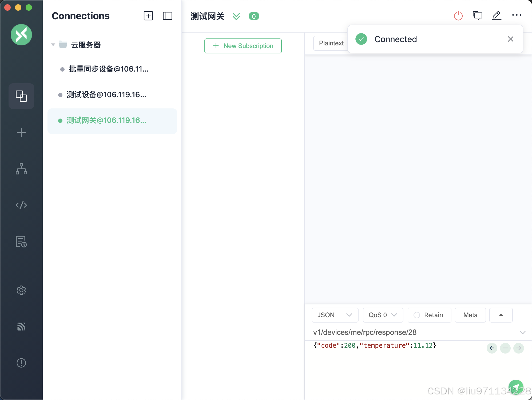Open Settings gear in sidebar
532x400 pixels.
(x=21, y=290)
